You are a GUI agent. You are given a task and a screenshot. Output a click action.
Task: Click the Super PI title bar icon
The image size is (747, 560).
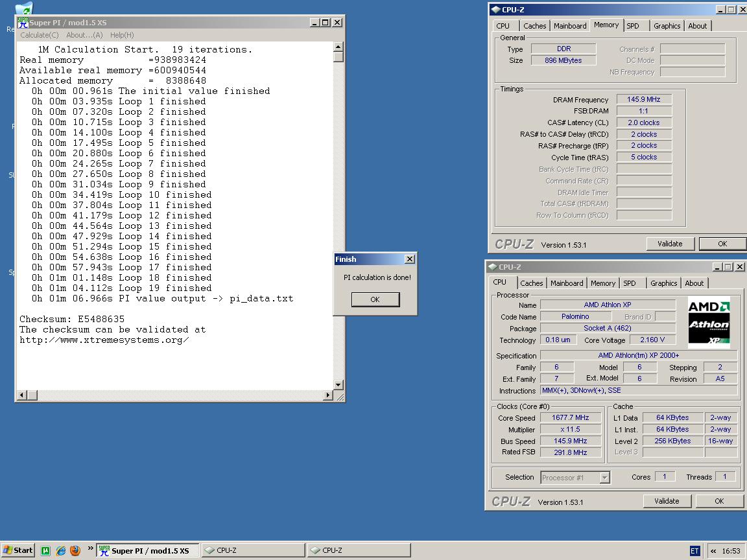tap(23, 23)
